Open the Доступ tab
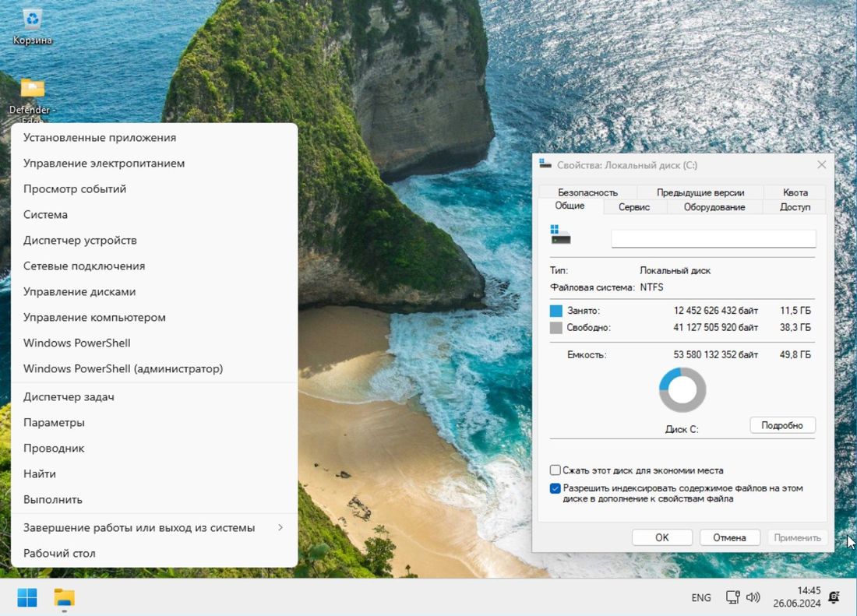Viewport: 857px width, 616px height. [795, 207]
